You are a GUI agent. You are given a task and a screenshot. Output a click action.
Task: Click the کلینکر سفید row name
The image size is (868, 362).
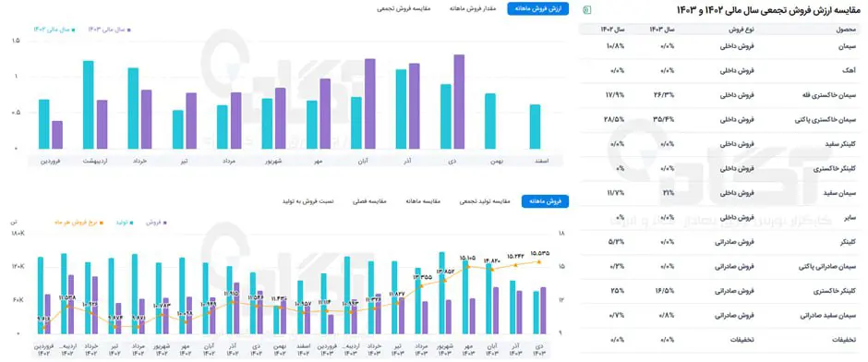[x=840, y=143]
